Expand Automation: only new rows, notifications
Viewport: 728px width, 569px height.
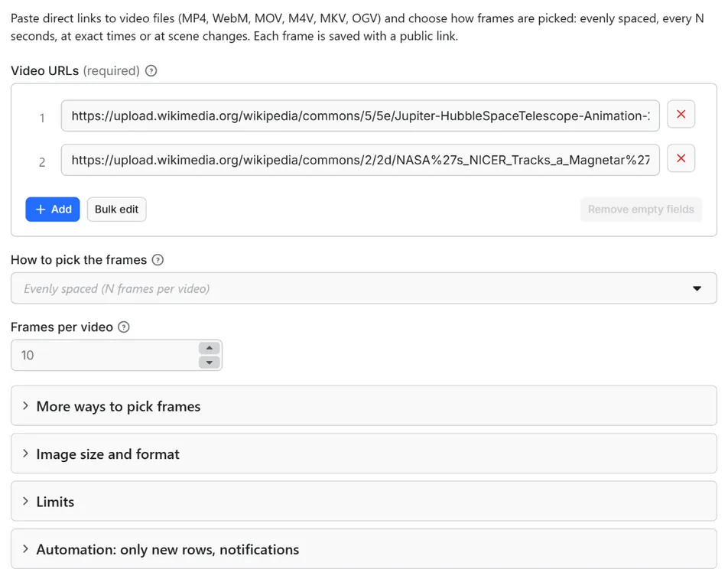pos(363,549)
